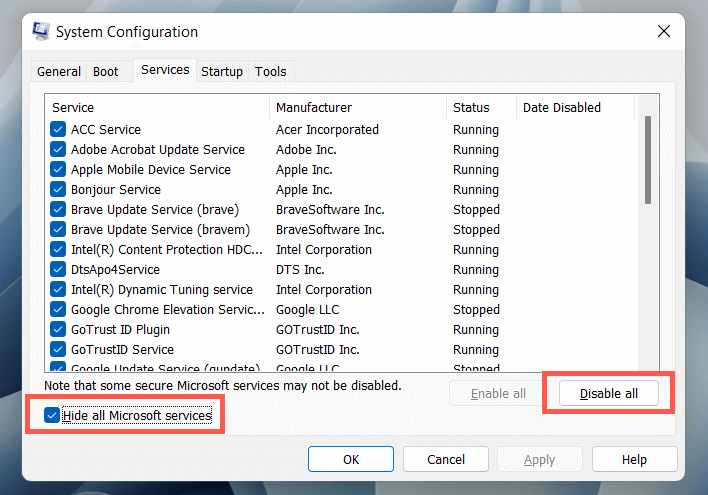Click the Cancel button

(x=446, y=460)
